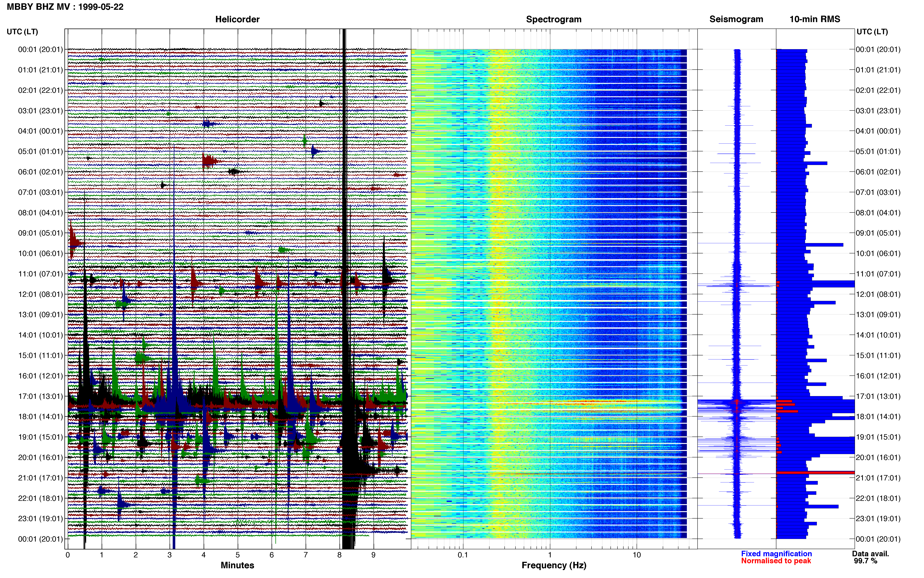Click the Data avail. label
This screenshot has width=924, height=578.
[870, 554]
